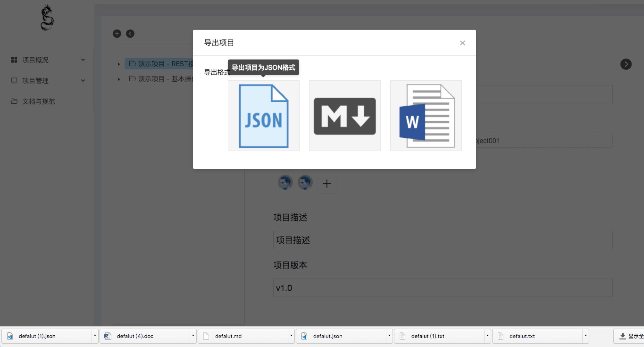Click the 导出项目 dialog title
Image resolution: width=644 pixels, height=347 pixels.
[219, 43]
